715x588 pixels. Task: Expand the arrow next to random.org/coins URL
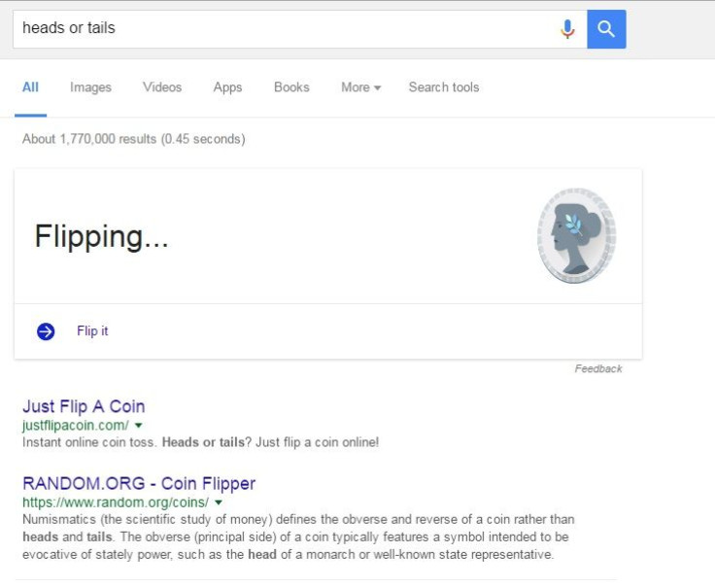[219, 502]
